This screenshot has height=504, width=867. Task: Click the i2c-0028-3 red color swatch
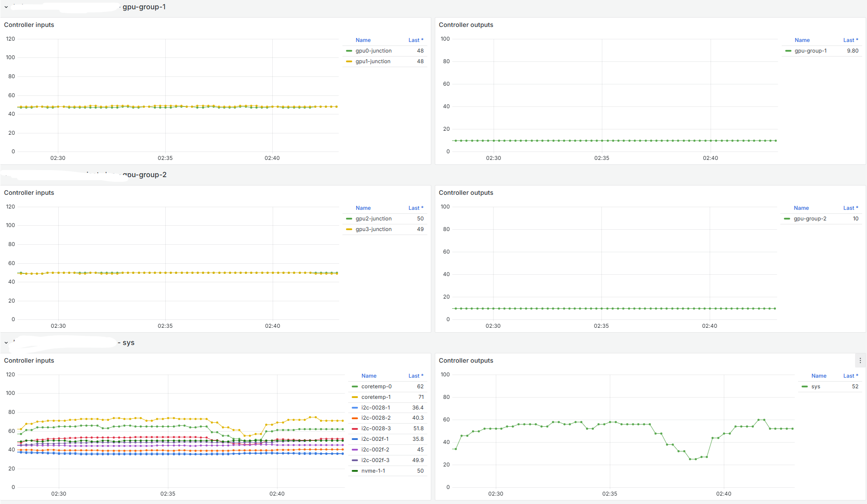(x=355, y=428)
